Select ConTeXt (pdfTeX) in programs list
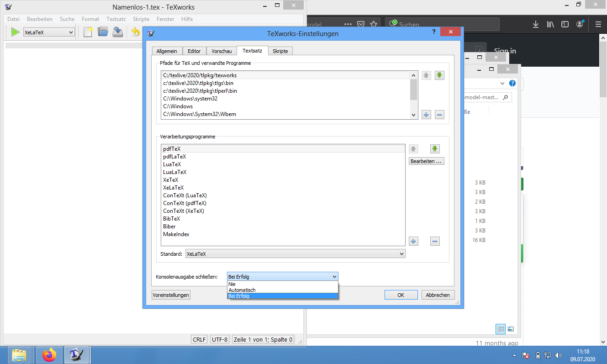The width and height of the screenshot is (607, 364). tap(283, 203)
